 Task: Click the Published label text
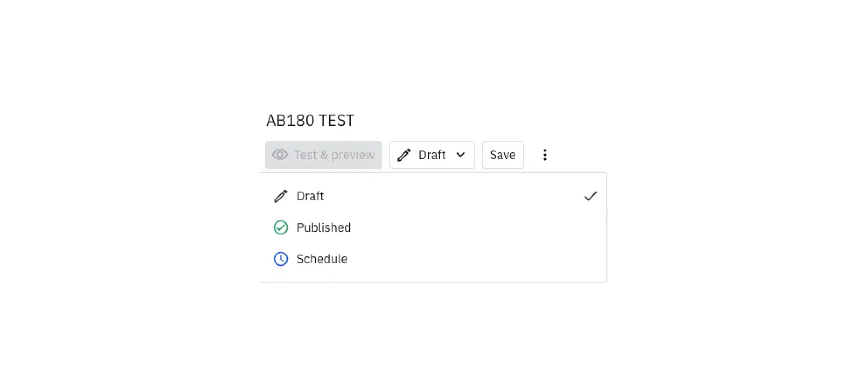(324, 227)
